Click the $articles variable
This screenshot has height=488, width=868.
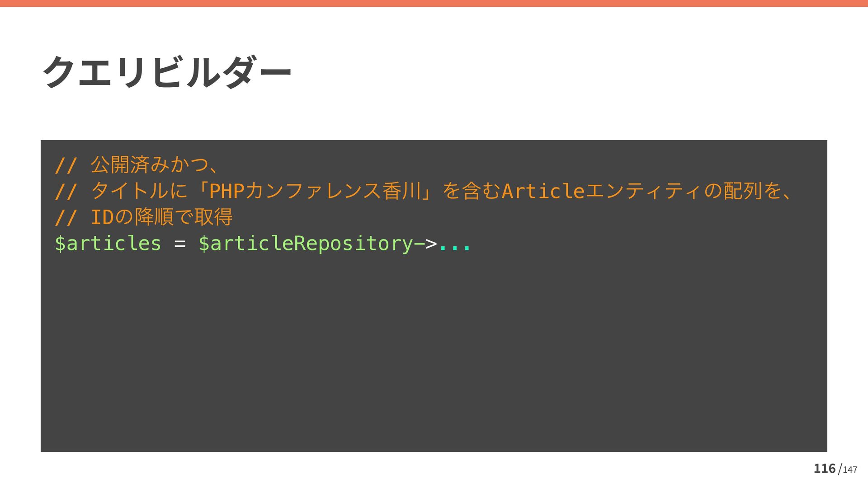point(108,243)
